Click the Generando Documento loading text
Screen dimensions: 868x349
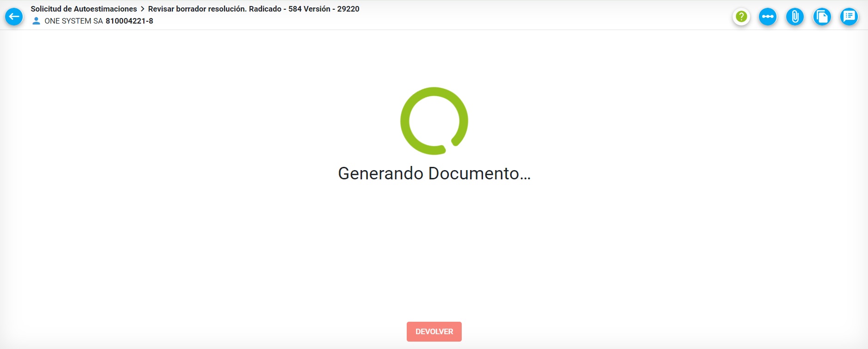pos(434,173)
